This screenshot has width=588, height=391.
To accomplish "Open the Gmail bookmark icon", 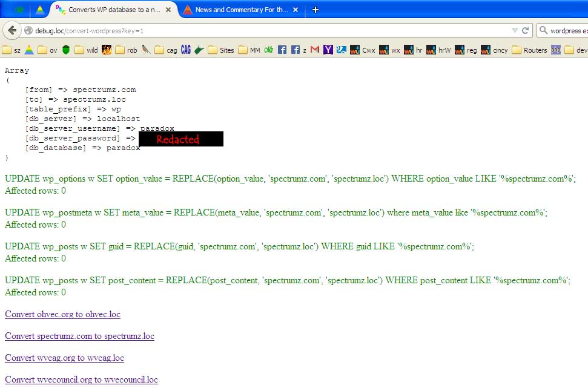I will tap(315, 50).
